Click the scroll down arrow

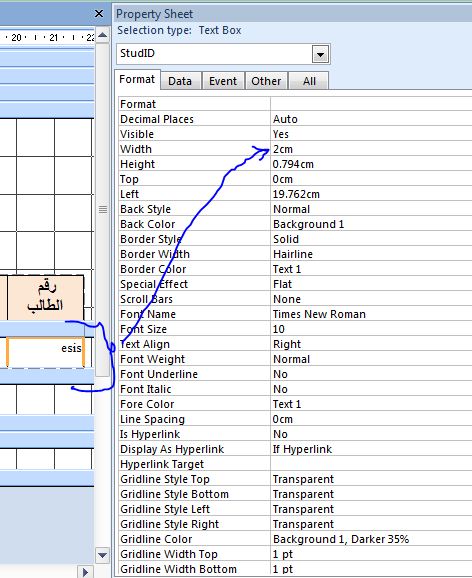coord(102,554)
